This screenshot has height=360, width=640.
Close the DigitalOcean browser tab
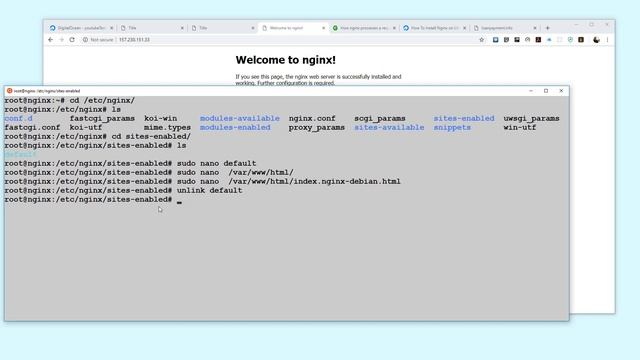pyautogui.click(x=111, y=28)
